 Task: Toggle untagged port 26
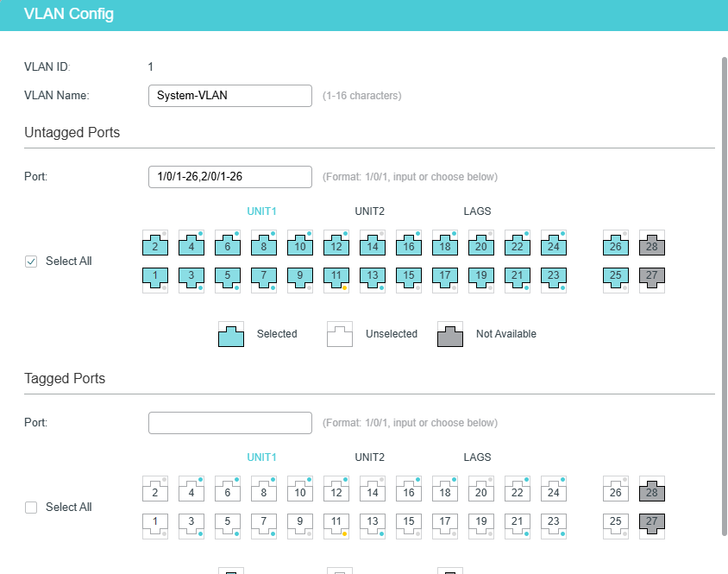point(616,243)
